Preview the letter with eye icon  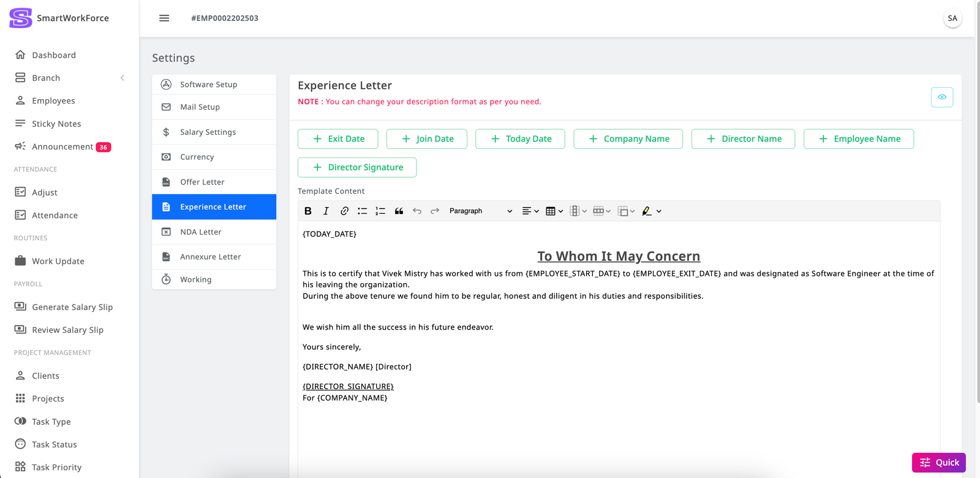click(941, 97)
